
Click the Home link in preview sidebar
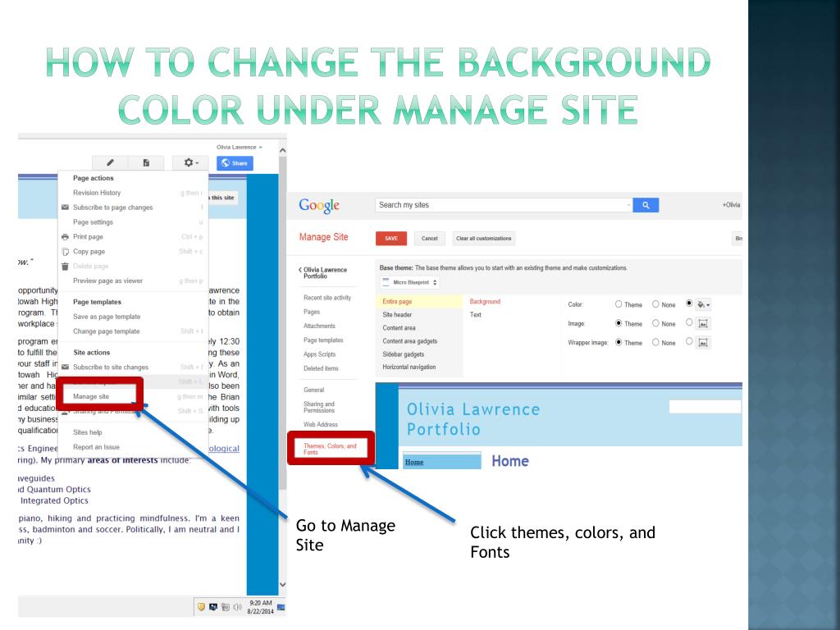[x=414, y=463]
